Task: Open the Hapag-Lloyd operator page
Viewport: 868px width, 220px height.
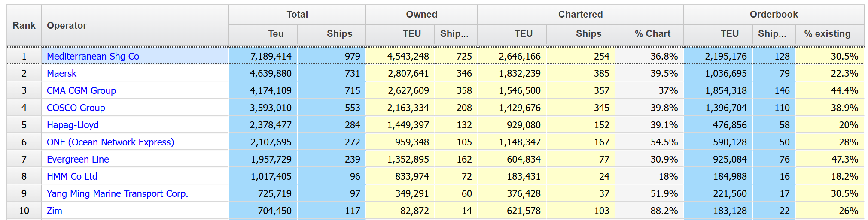Action: 73,125
